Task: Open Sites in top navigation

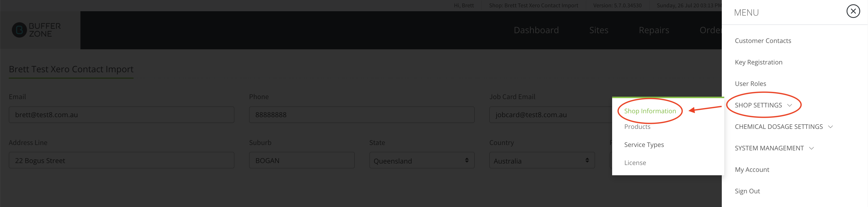Action: tap(598, 30)
